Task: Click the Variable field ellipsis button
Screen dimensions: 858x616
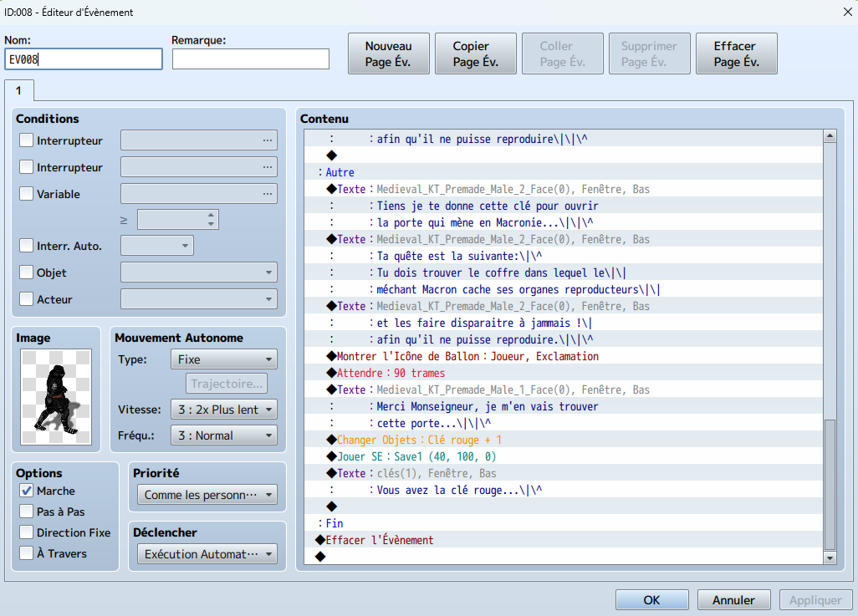Action: pos(268,194)
